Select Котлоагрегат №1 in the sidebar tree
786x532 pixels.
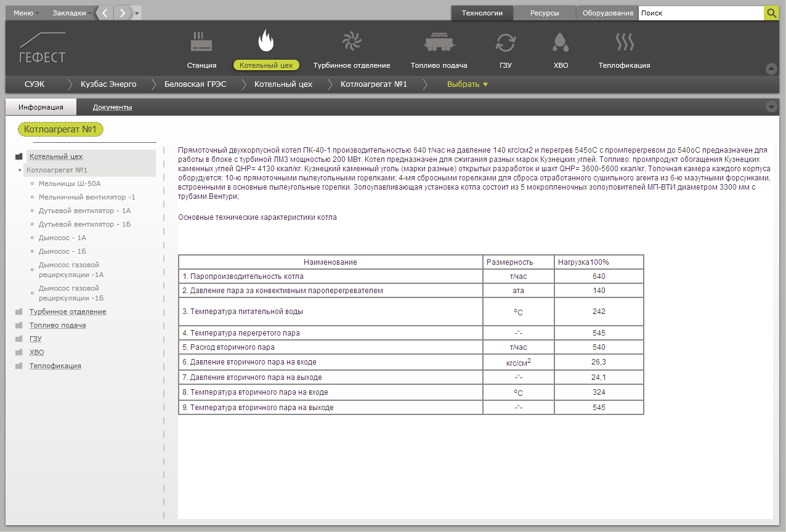pos(57,170)
